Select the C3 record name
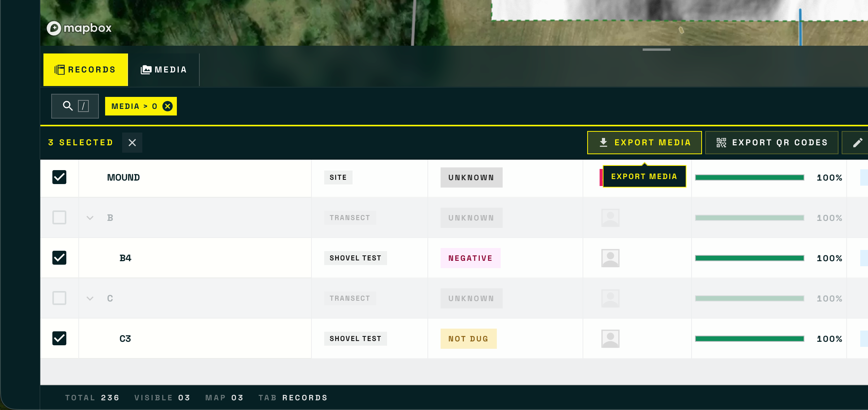Viewport: 868px width, 410px height. click(x=125, y=339)
